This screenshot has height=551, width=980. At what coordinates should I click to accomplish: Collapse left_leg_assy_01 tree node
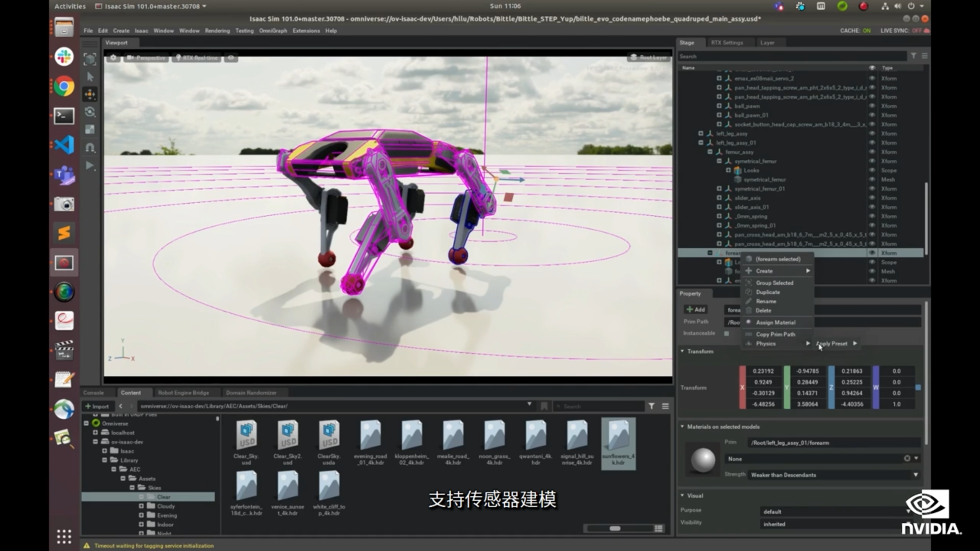click(701, 142)
